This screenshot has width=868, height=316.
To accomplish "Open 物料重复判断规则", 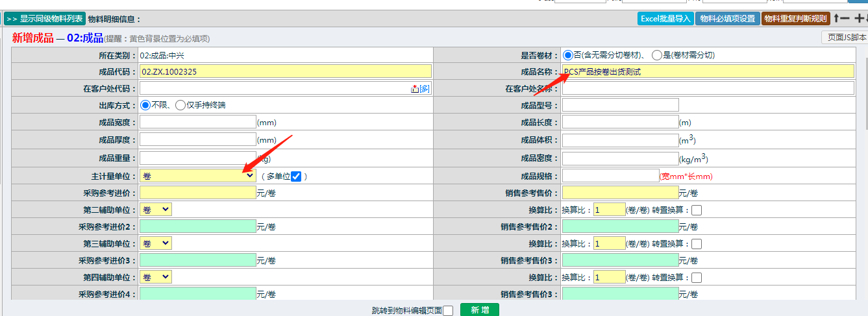I will pos(796,18).
